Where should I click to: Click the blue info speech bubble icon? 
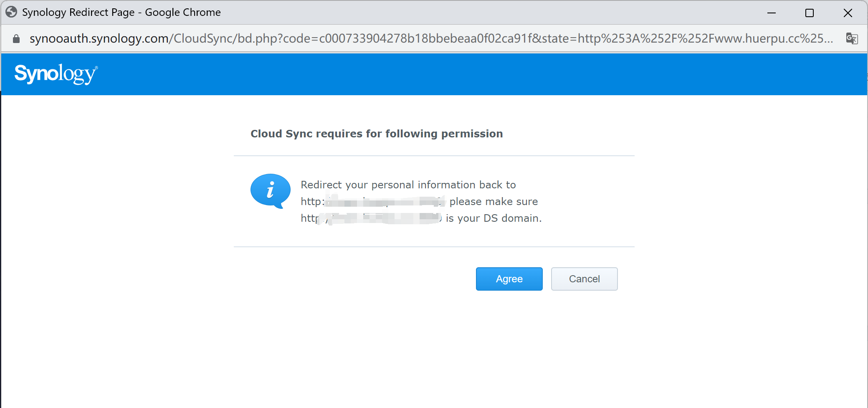(270, 191)
